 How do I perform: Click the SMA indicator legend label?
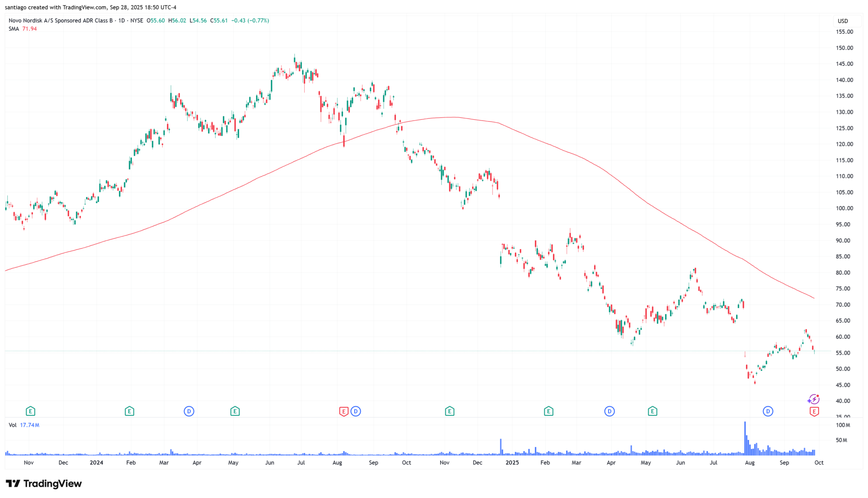click(x=14, y=29)
